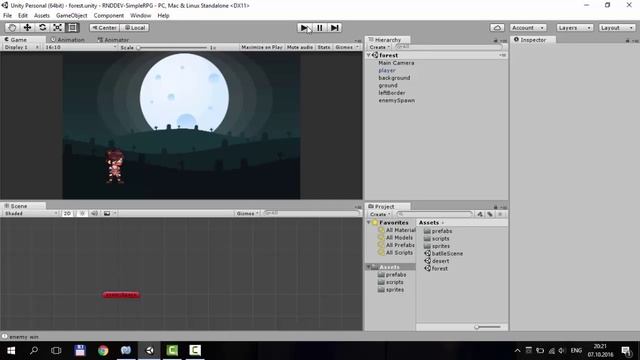Click the Step frame button
This screenshot has width=640, height=360.
335,28
